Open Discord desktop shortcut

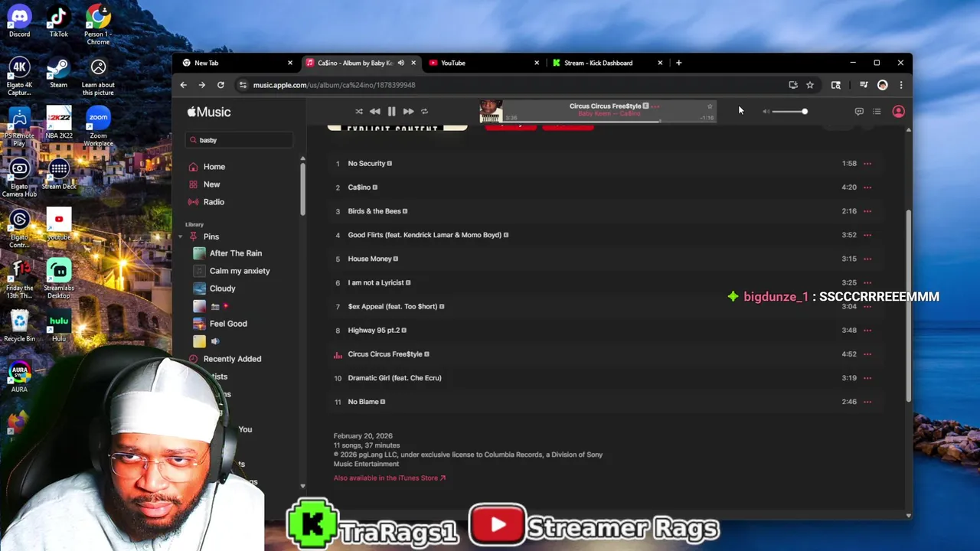pyautogui.click(x=19, y=21)
